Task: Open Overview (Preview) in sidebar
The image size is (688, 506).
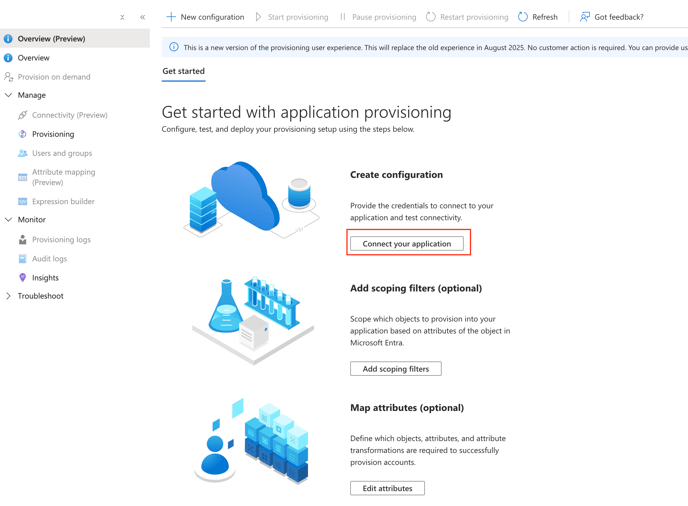Action: [x=51, y=39]
